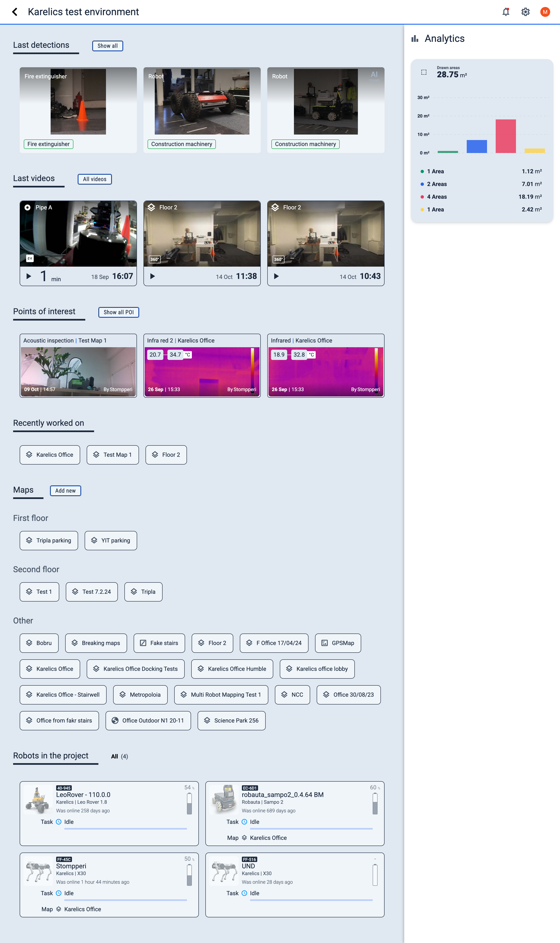Click the drawn areas selection icon
Viewport: 560px width, 943px height.
point(424,72)
